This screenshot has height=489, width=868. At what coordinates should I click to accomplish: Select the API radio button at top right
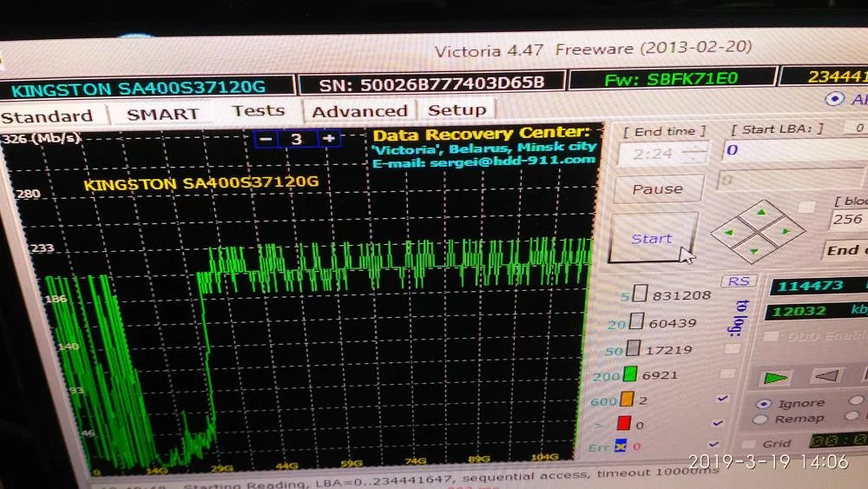point(834,99)
